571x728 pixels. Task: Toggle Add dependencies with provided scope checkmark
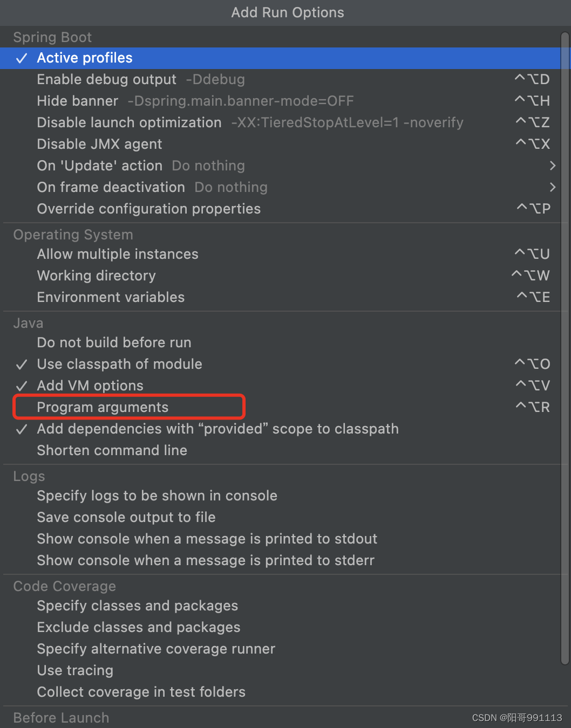click(22, 429)
